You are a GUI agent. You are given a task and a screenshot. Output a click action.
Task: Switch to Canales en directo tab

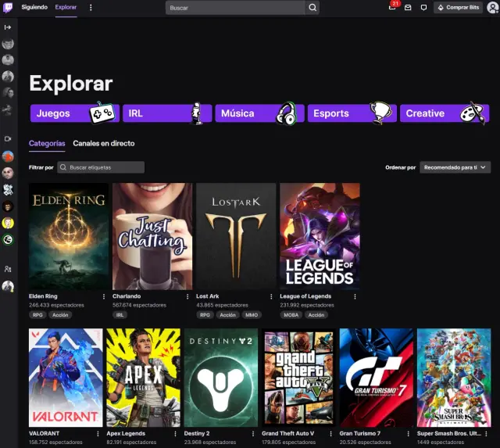(x=103, y=144)
